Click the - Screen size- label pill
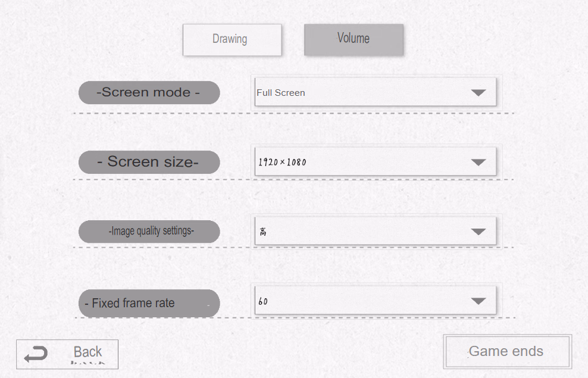The image size is (588, 378). (149, 162)
